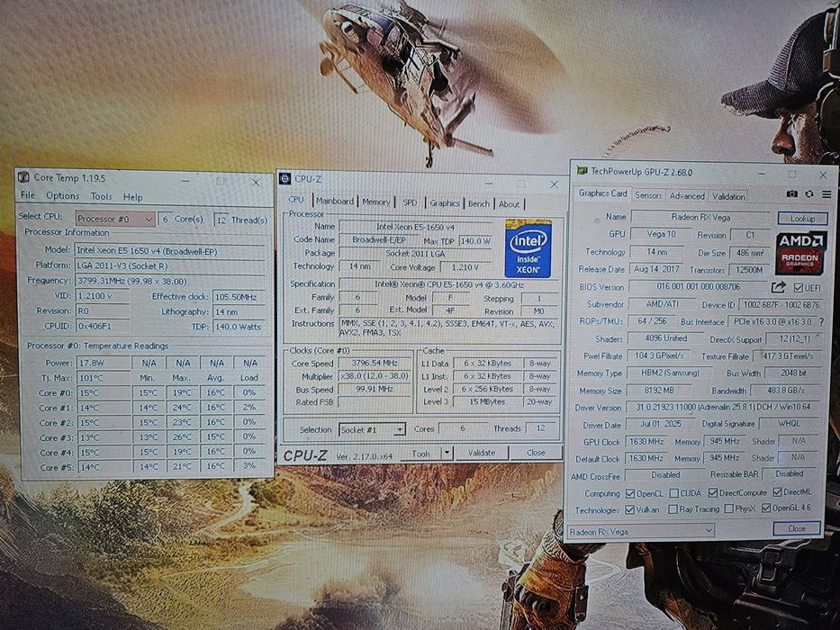
Task: Switch to the Validation tab in GPU-Z
Action: click(728, 196)
